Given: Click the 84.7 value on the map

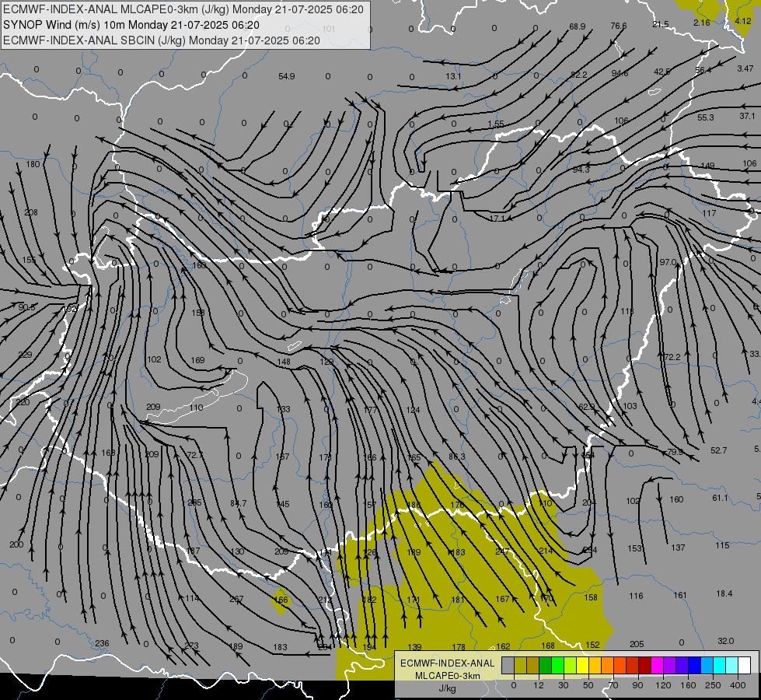Looking at the screenshot, I should (x=239, y=503).
